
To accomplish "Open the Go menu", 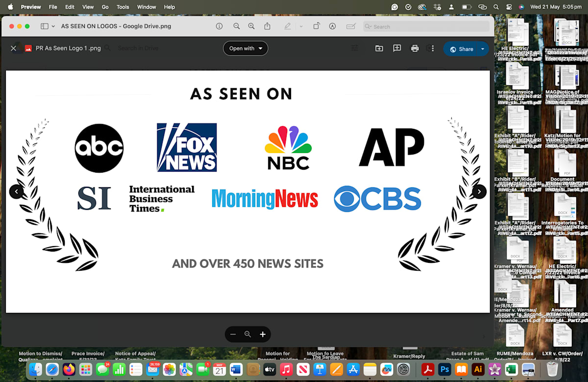I will (x=105, y=7).
